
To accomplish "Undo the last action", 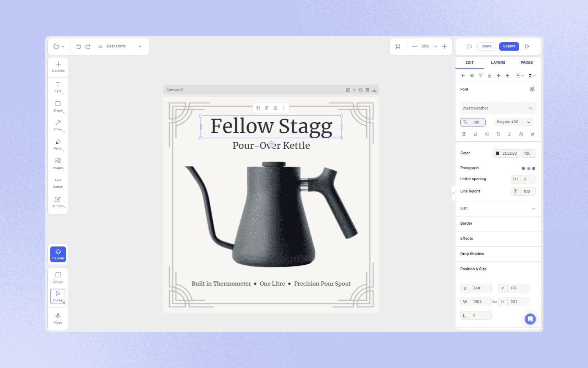I will click(x=79, y=46).
